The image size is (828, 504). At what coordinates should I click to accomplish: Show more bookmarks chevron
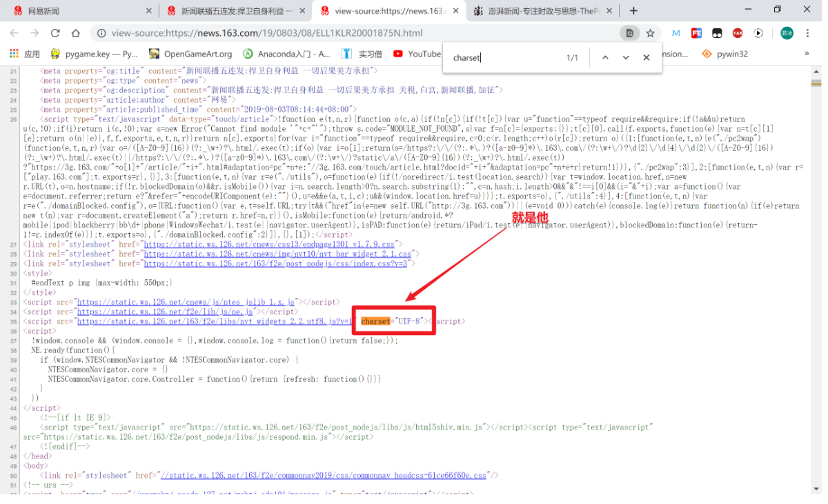click(x=807, y=54)
